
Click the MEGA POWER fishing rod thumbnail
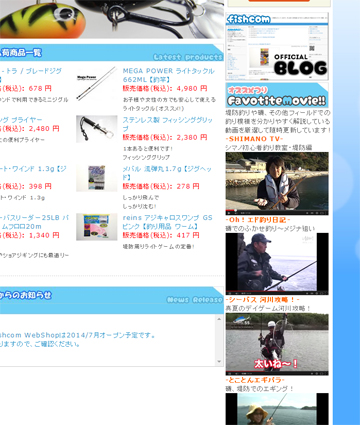point(97,83)
